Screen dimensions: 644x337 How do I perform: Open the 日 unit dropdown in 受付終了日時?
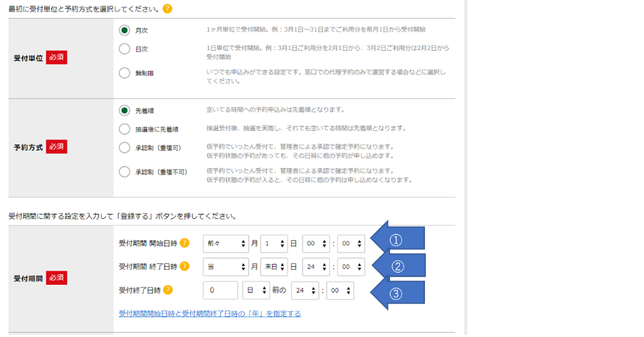(256, 290)
